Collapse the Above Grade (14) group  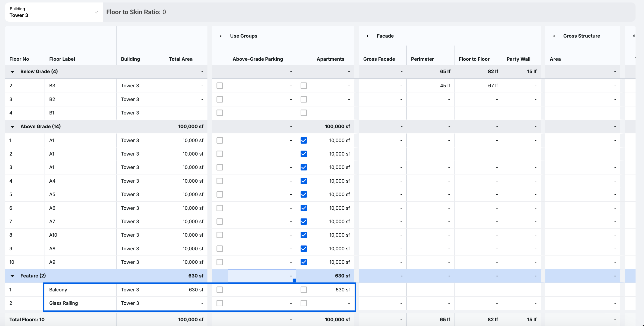click(12, 127)
